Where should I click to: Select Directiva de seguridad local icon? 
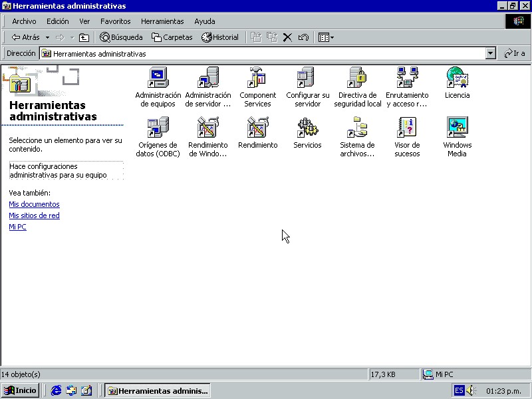click(x=357, y=87)
